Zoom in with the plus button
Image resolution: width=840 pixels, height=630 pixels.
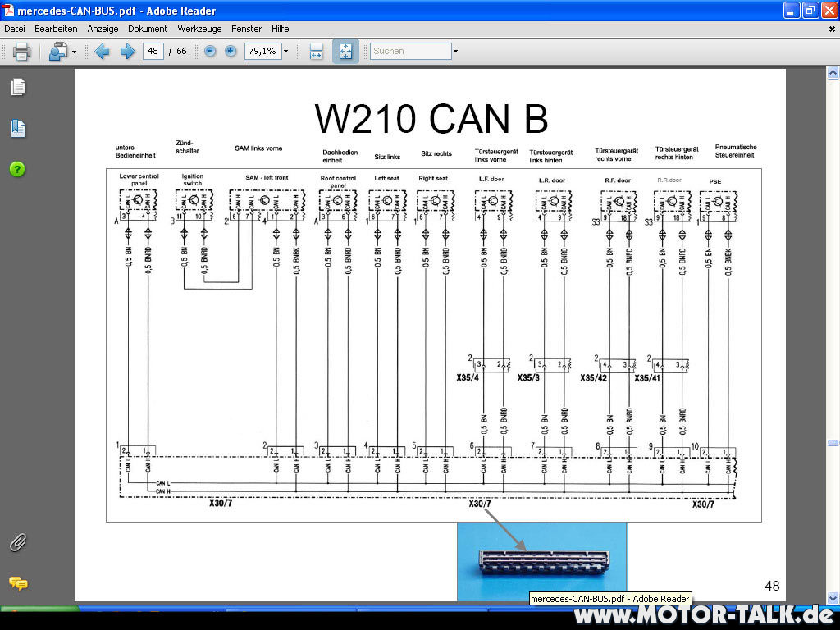point(231,51)
